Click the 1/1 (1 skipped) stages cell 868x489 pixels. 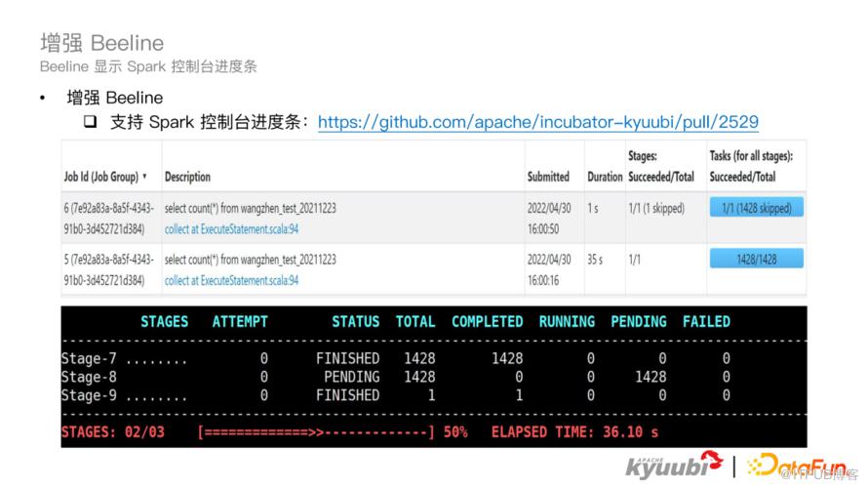(x=656, y=208)
